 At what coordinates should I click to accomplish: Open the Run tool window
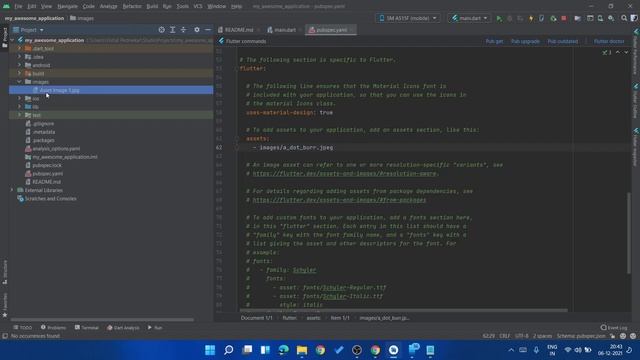pyautogui.click(x=155, y=327)
